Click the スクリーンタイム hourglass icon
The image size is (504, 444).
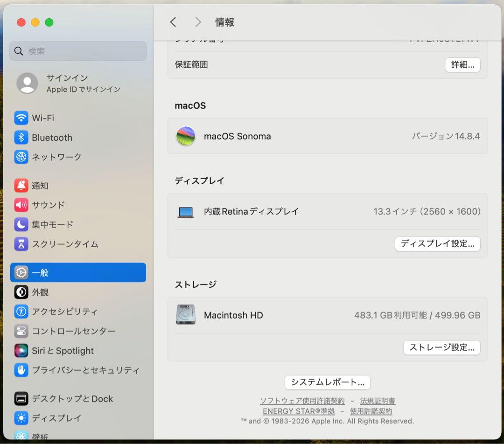coord(21,244)
